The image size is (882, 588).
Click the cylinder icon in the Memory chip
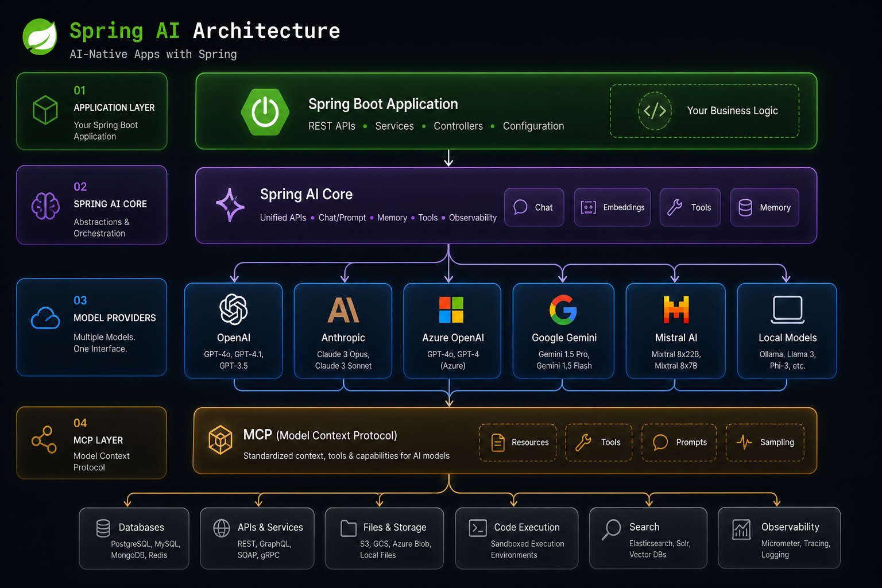coord(745,207)
